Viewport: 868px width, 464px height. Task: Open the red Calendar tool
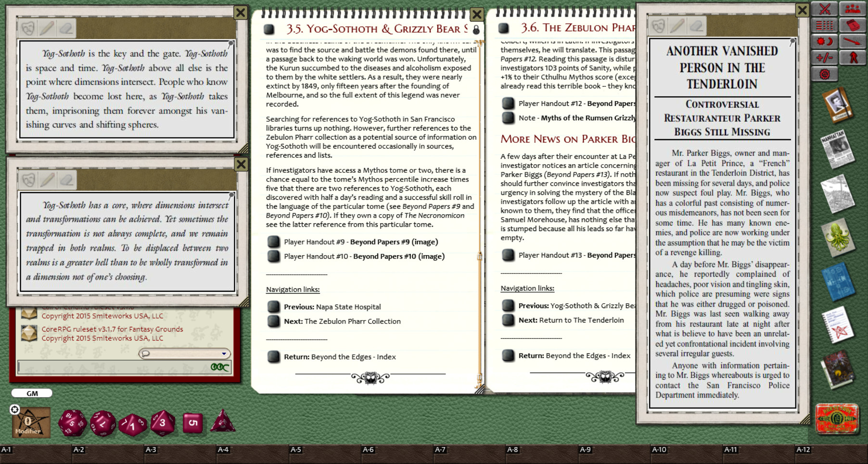[852, 25]
